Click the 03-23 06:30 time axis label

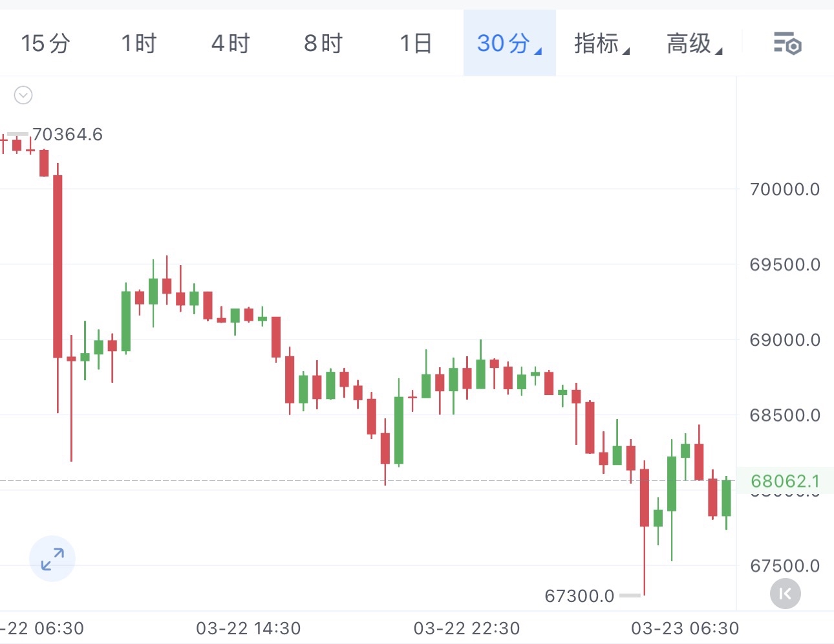pos(685,628)
